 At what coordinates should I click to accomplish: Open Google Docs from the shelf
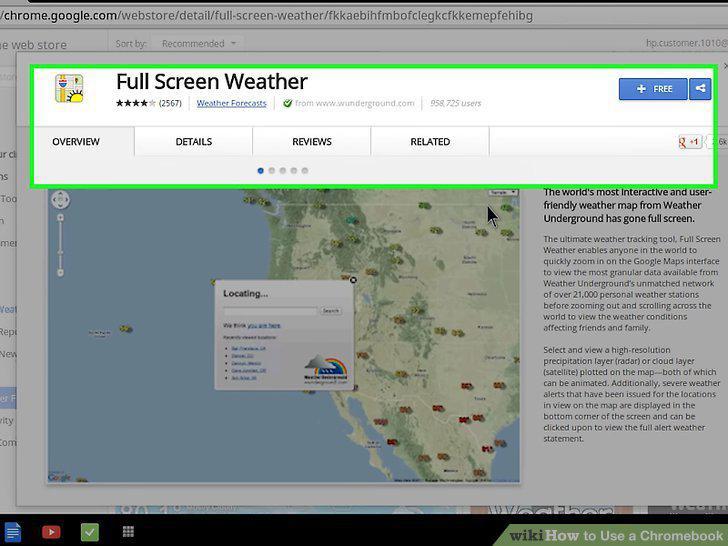pyautogui.click(x=13, y=532)
